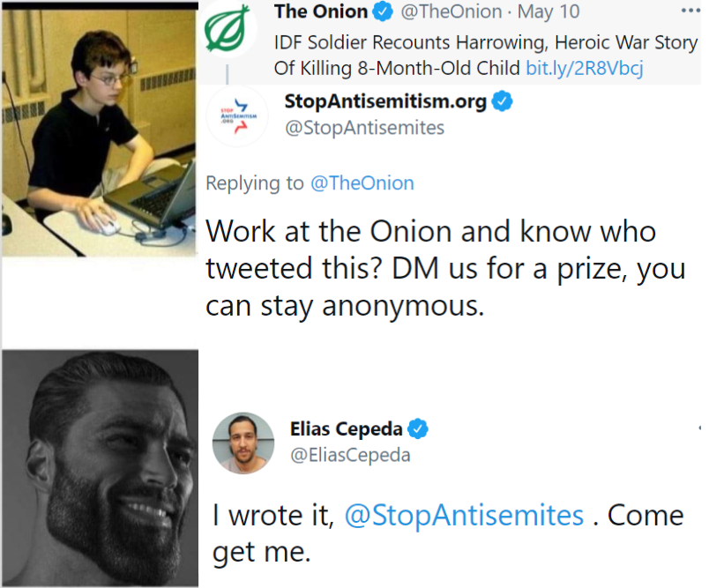
Task: Open the @TheOnion handle in tweet header
Action: point(452,11)
